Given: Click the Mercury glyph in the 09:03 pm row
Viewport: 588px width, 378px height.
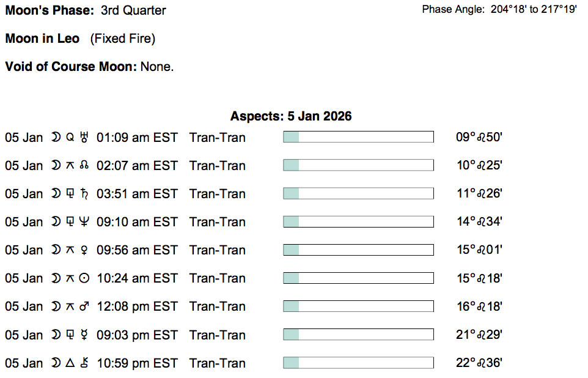Looking at the screenshot, I should click(84, 335).
